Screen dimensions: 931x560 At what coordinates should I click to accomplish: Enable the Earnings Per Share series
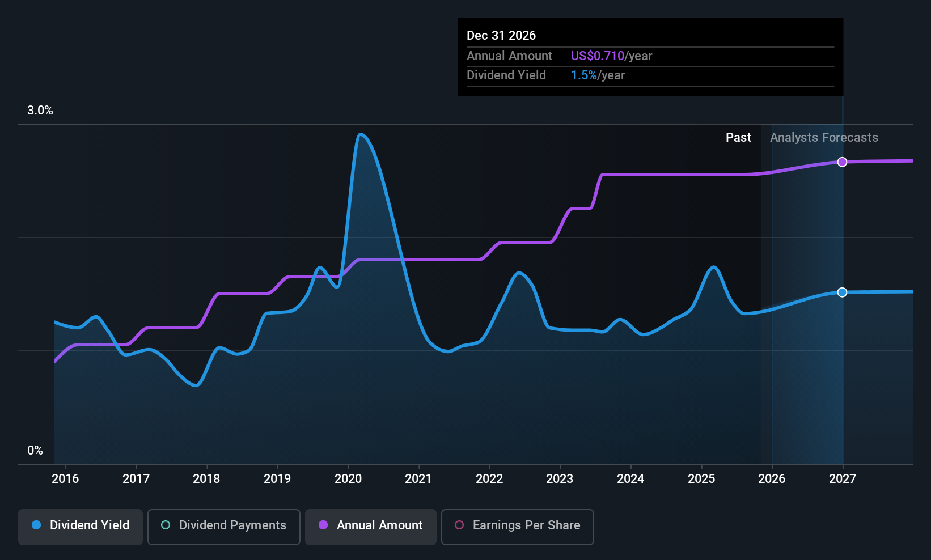tap(517, 525)
